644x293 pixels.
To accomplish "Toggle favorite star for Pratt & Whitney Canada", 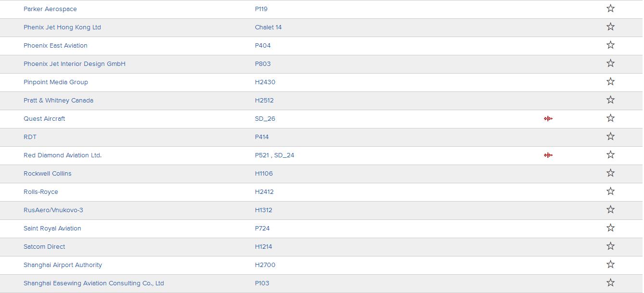I will click(610, 100).
